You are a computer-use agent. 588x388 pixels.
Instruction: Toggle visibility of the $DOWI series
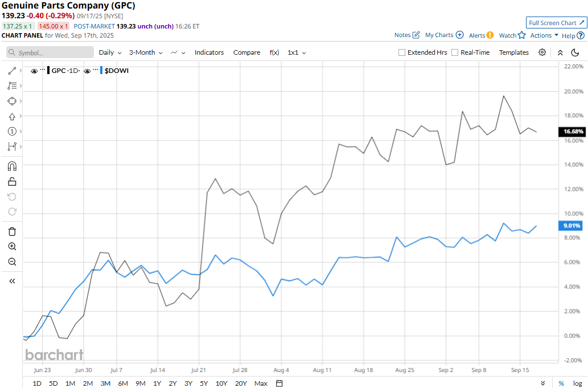87,71
